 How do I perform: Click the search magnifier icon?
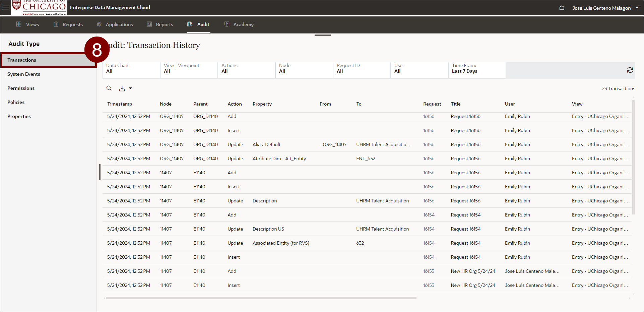109,88
